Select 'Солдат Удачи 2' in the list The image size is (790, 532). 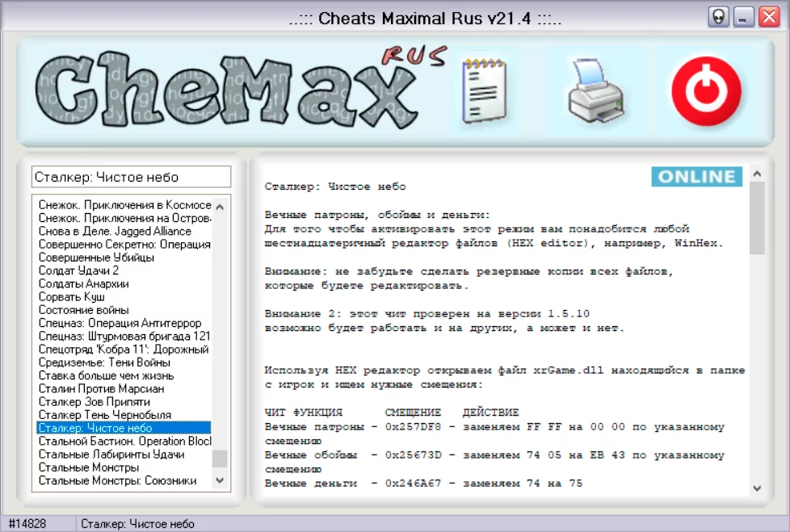click(124, 270)
